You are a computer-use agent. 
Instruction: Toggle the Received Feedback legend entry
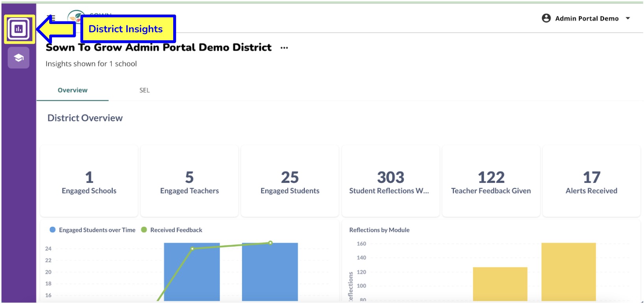tap(172, 230)
